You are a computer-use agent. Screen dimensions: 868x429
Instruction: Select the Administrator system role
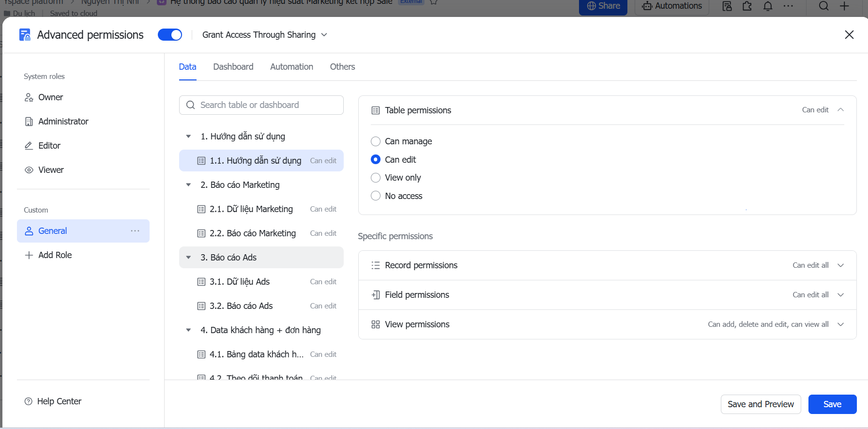[x=83, y=122]
